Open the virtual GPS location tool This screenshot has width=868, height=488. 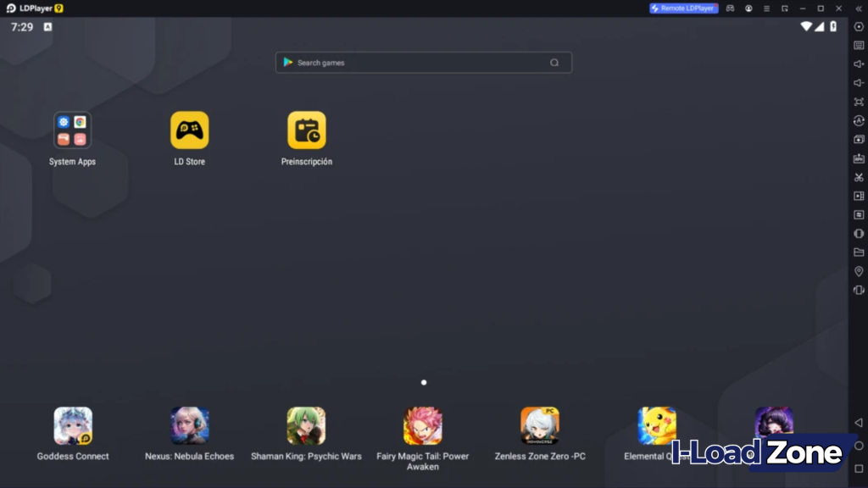858,271
